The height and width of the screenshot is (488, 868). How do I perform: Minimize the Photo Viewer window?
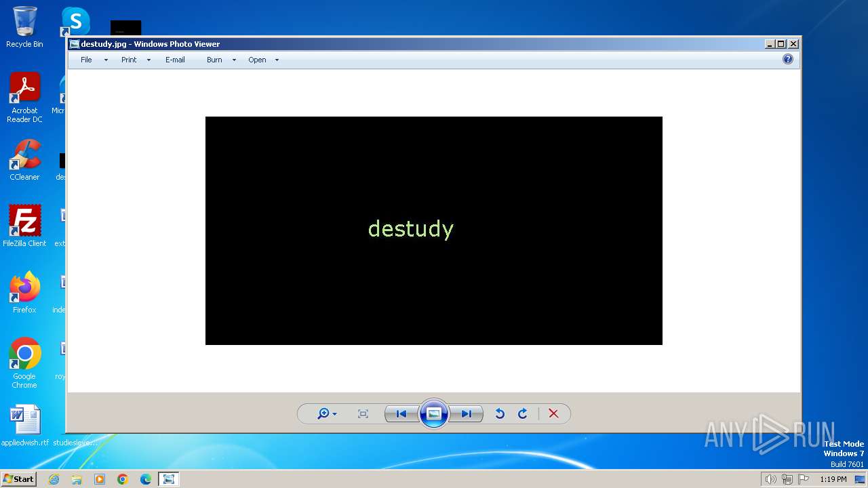coord(770,44)
